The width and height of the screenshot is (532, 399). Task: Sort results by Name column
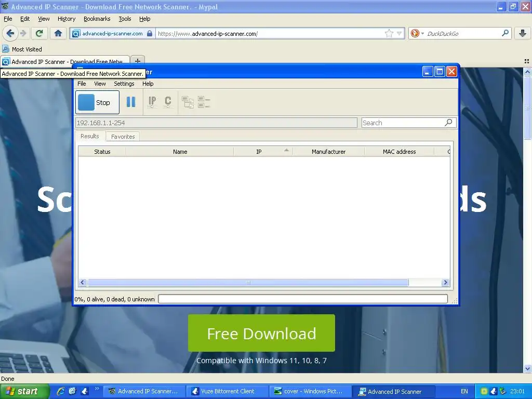pyautogui.click(x=180, y=152)
